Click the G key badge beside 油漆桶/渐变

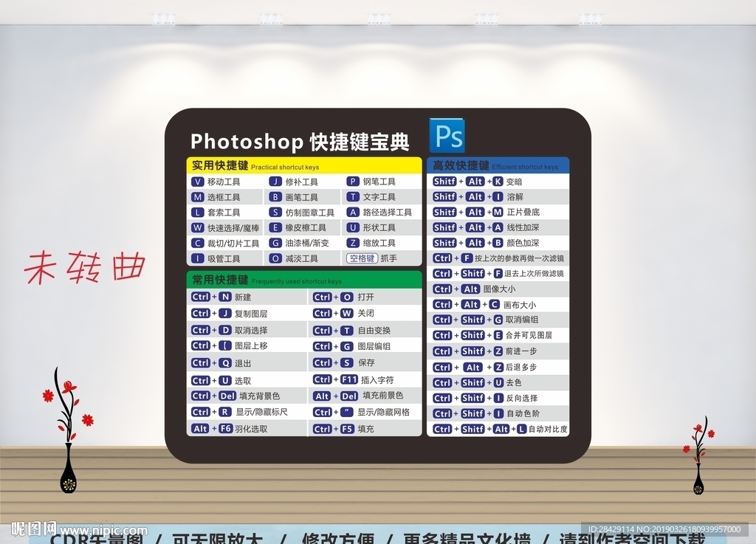(275, 244)
